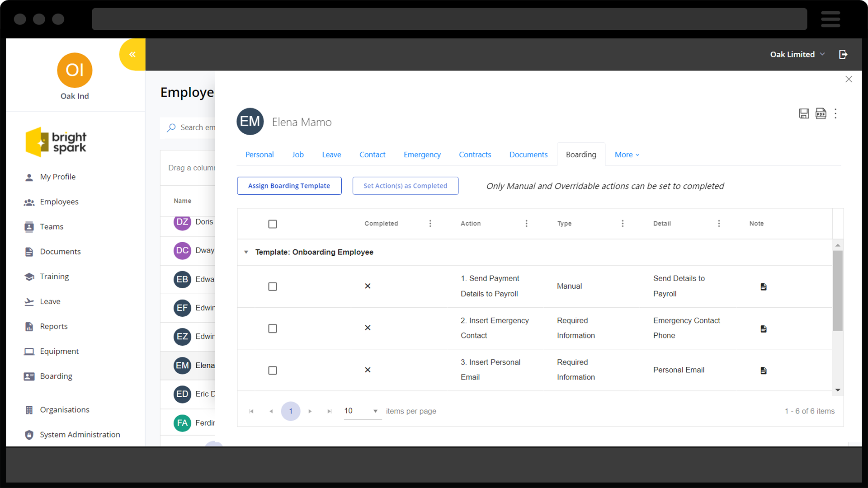Click Training graduation cap icon

[x=29, y=277]
